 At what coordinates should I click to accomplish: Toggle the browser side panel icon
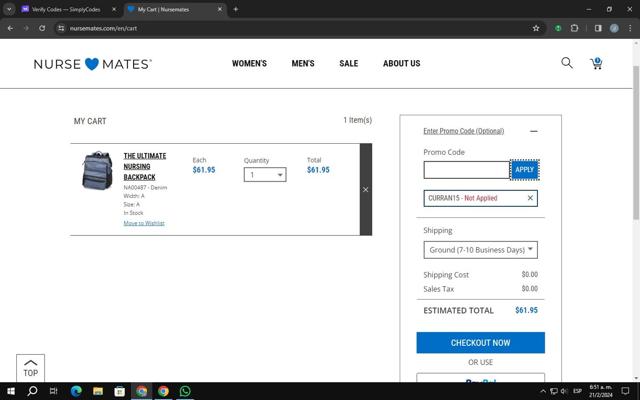[x=598, y=28]
